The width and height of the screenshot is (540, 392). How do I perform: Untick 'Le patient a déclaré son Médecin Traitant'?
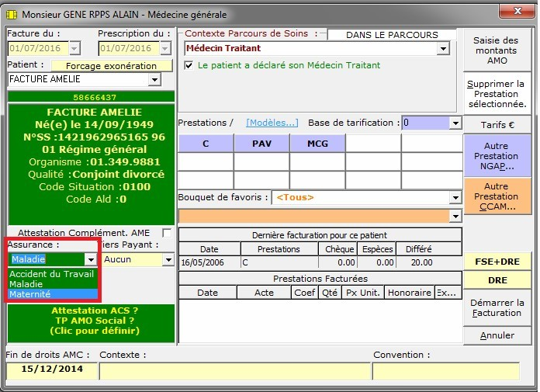[x=189, y=65]
